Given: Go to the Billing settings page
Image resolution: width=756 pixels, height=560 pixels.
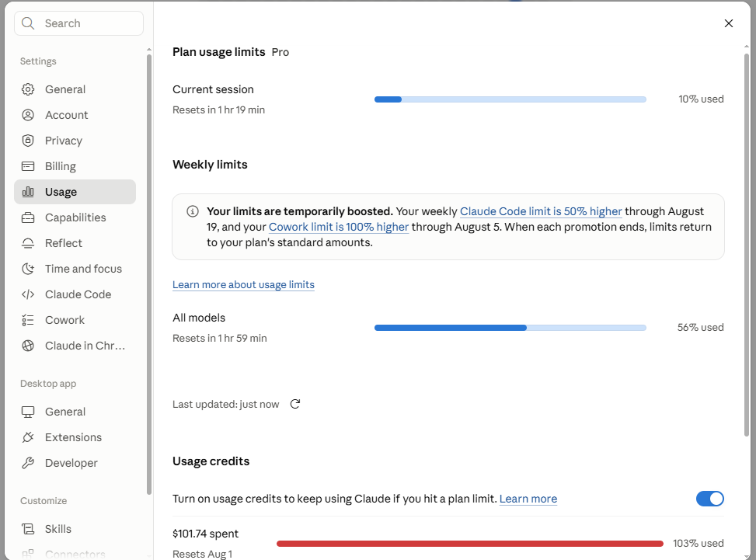Looking at the screenshot, I should point(75,166).
